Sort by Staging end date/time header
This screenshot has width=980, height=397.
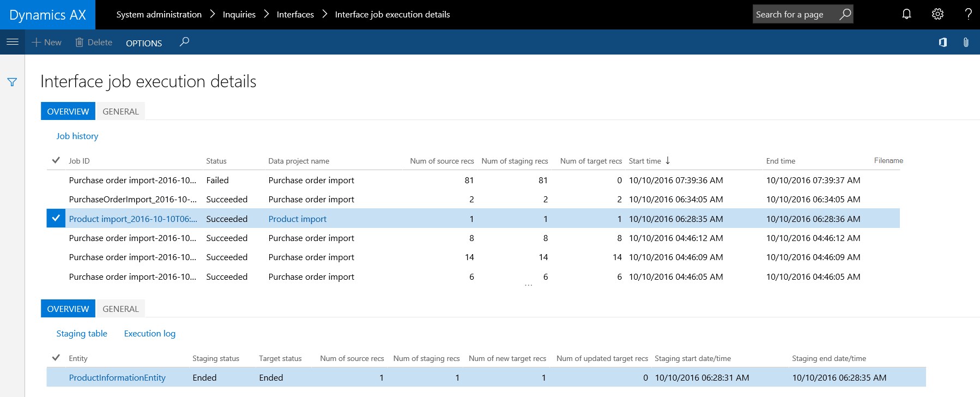pyautogui.click(x=829, y=358)
